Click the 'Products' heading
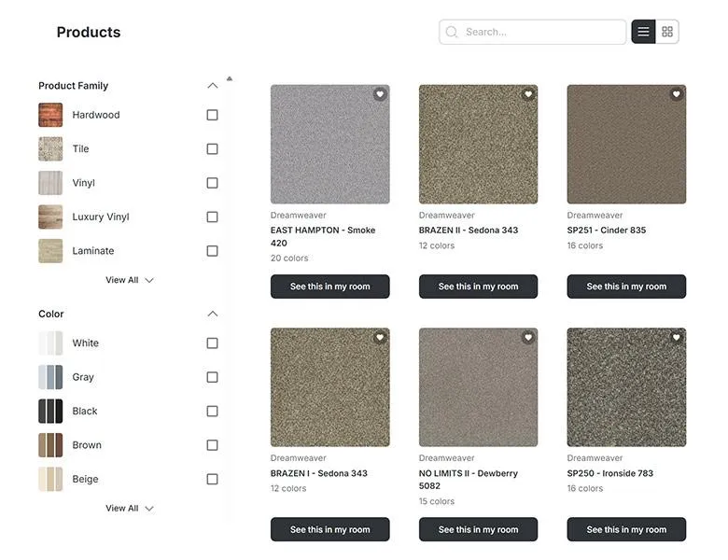The image size is (728, 560). 89,32
